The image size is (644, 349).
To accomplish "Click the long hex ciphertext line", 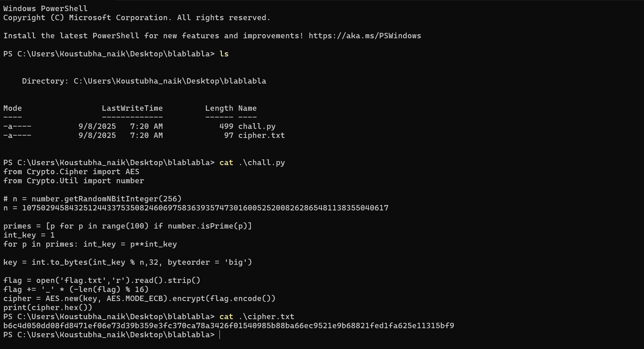I will [x=229, y=326].
